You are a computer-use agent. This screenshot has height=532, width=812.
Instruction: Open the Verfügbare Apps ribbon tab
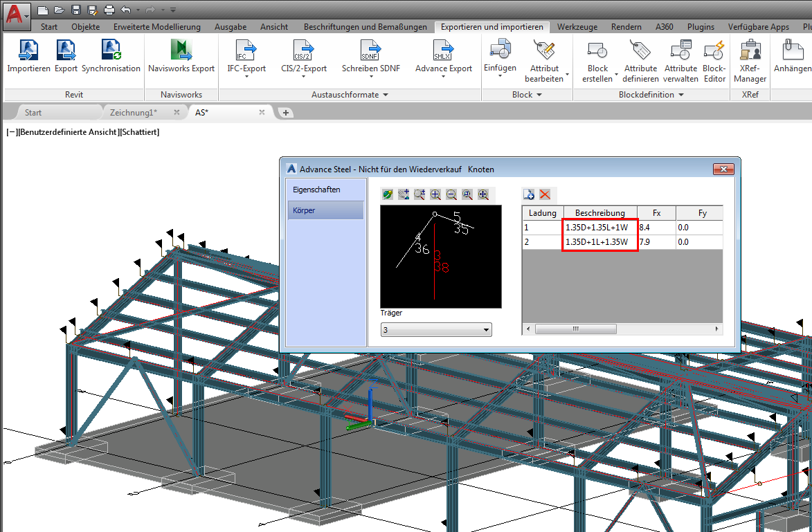click(758, 27)
